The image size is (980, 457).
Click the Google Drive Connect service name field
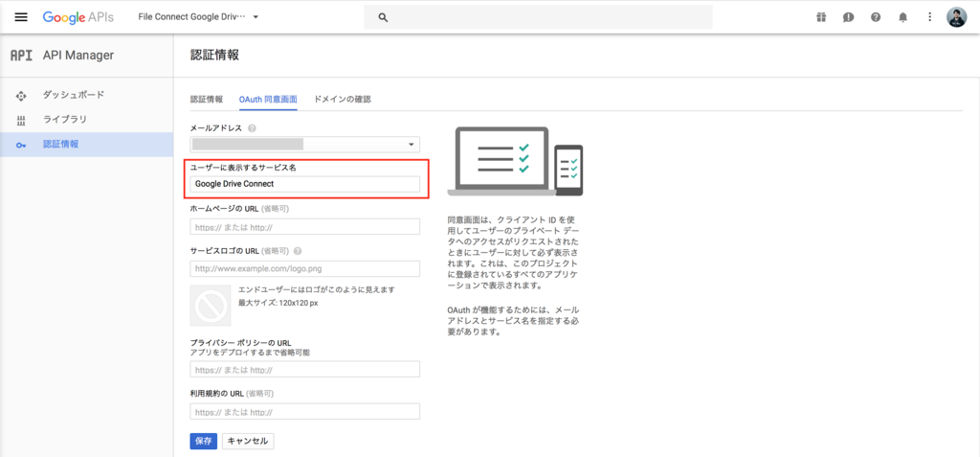tap(305, 184)
